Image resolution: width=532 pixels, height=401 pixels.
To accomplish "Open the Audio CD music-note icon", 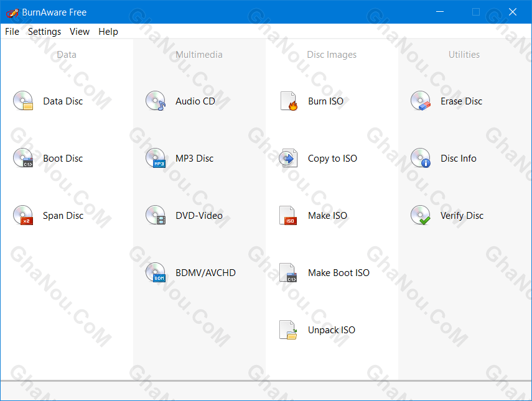I will point(156,101).
